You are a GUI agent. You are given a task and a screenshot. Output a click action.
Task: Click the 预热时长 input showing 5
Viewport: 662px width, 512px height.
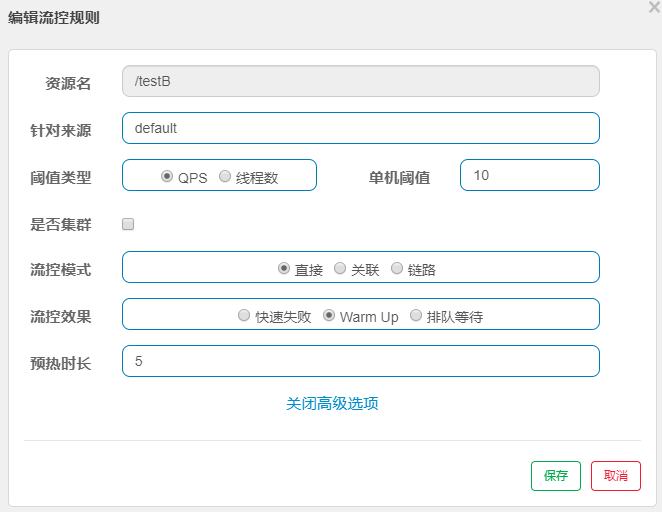[x=360, y=361]
